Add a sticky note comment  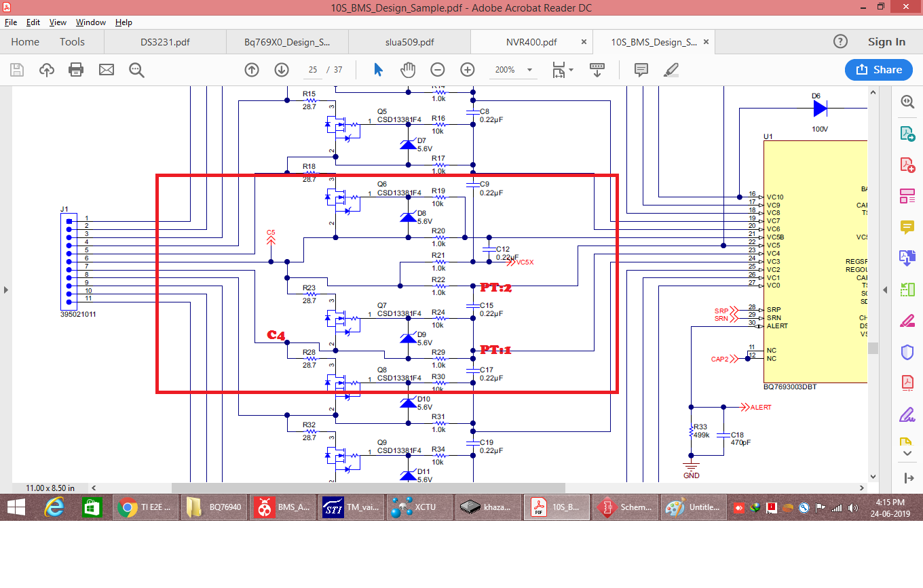pos(641,69)
